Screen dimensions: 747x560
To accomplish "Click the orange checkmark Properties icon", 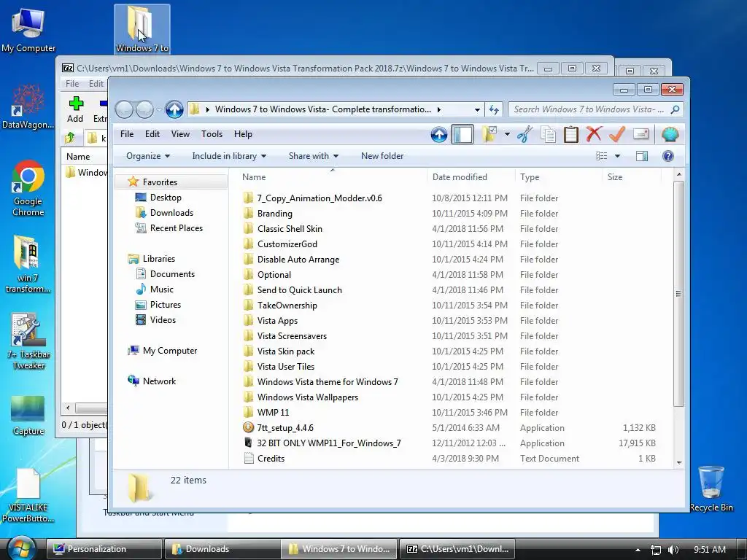I will click(617, 134).
